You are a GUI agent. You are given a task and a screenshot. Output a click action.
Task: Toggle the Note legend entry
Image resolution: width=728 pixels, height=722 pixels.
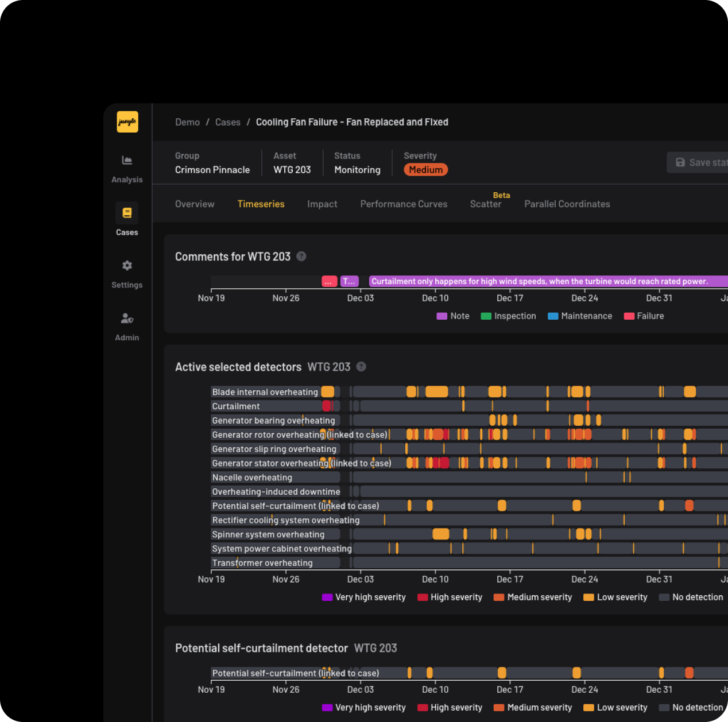click(x=453, y=316)
